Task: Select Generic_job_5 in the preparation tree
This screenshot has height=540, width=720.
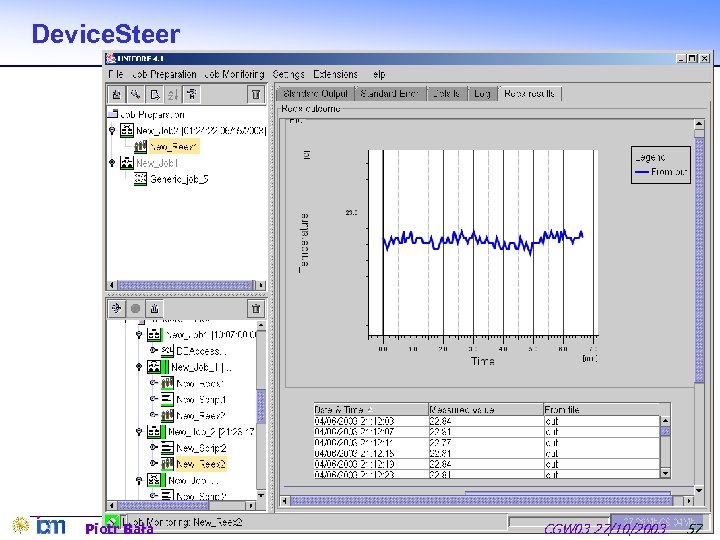Action: click(x=179, y=179)
